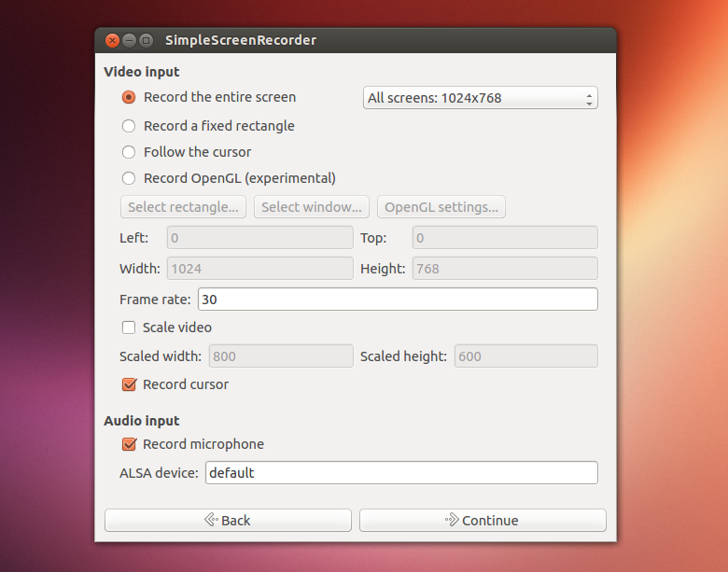Click the SimpleScreenRecorder title bar text
Screen dimensions: 728x572
241,40
